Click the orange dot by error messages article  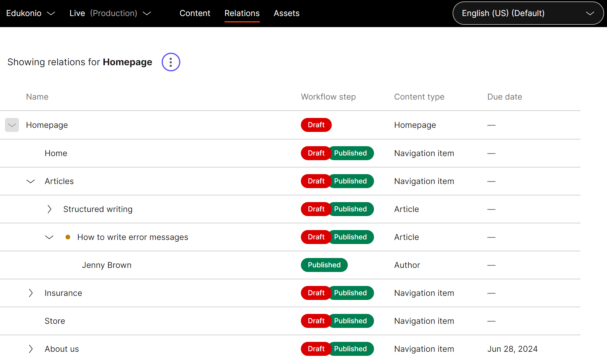coord(68,237)
